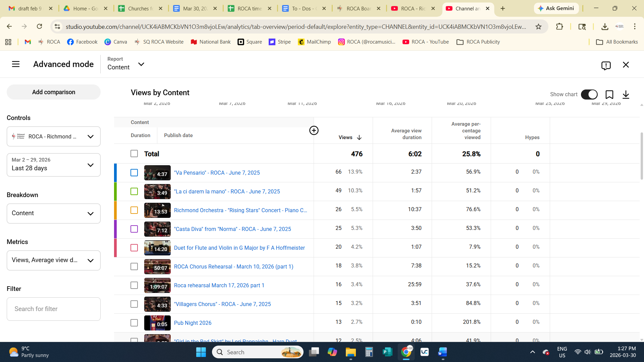Click the send feedback icon

click(x=606, y=65)
